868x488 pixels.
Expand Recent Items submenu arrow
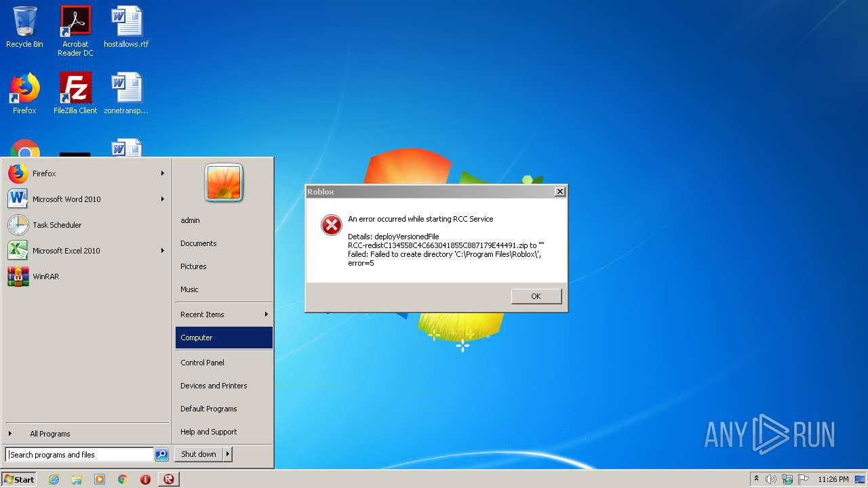coord(267,314)
